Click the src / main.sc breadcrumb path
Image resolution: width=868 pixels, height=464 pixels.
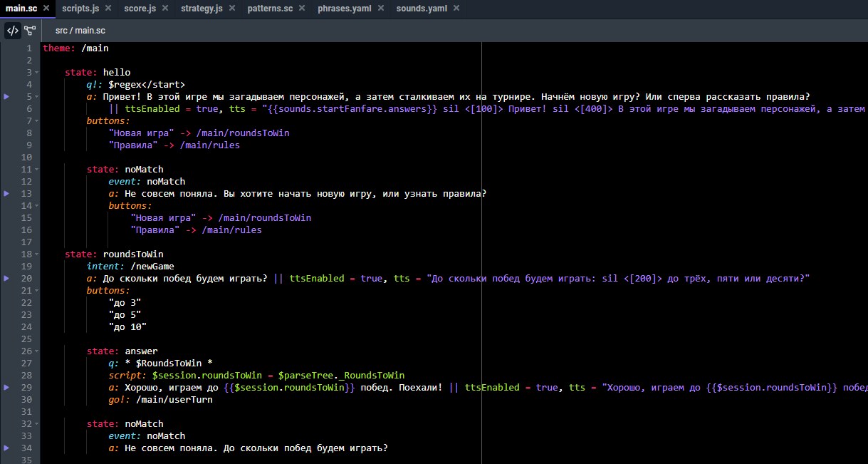80,31
